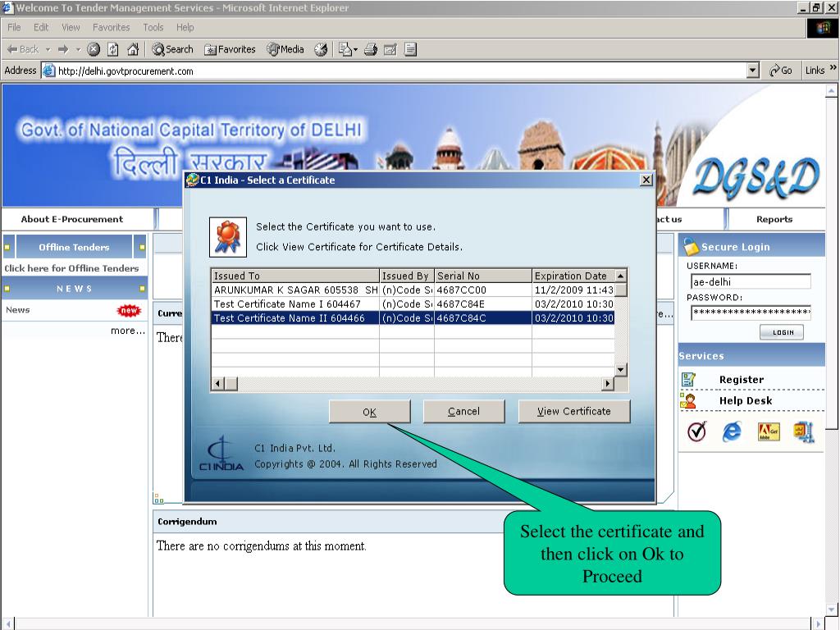
Task: Close the Select a Certificate dialog
Action: [646, 180]
